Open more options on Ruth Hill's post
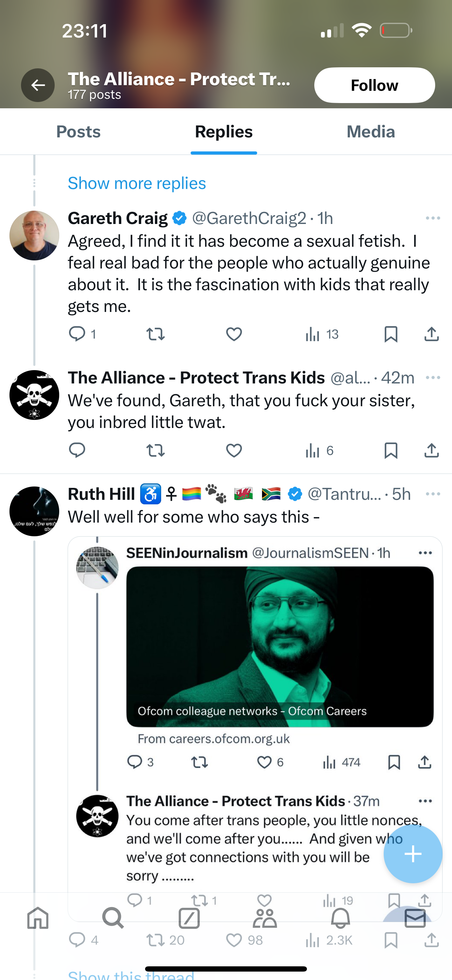Image resolution: width=452 pixels, height=980 pixels. [433, 494]
